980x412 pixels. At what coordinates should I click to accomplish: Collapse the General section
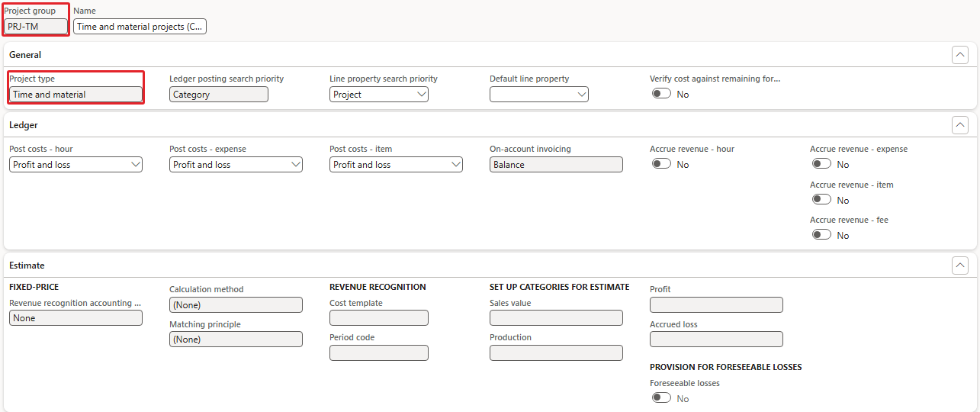click(960, 55)
